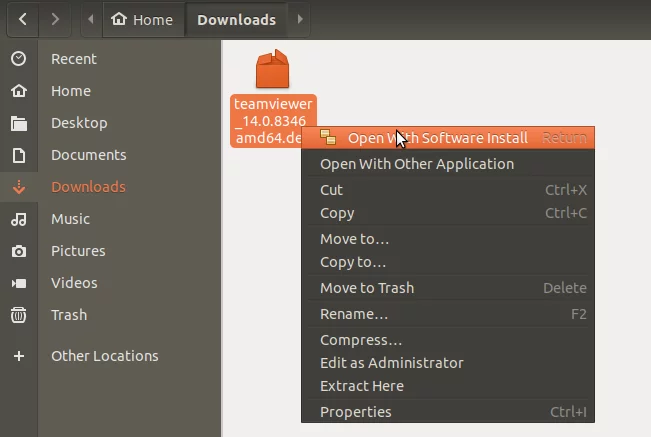This screenshot has height=437, width=651.
Task: Choose Move to… from context menu
Action: pos(448,239)
